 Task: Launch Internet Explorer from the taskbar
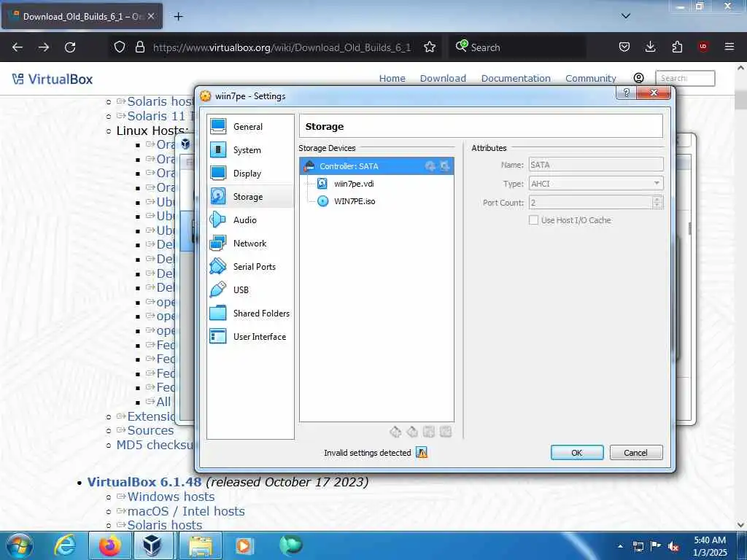65,545
